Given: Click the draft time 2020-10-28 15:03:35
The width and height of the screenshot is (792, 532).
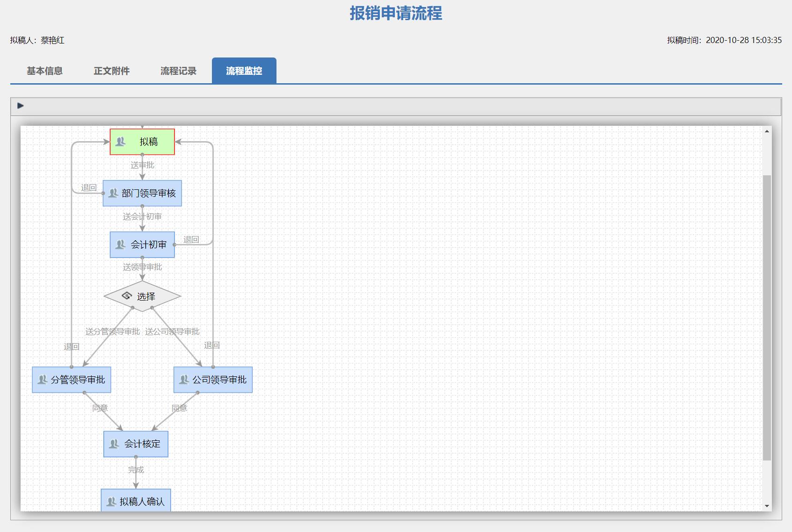Looking at the screenshot, I should 744,40.
